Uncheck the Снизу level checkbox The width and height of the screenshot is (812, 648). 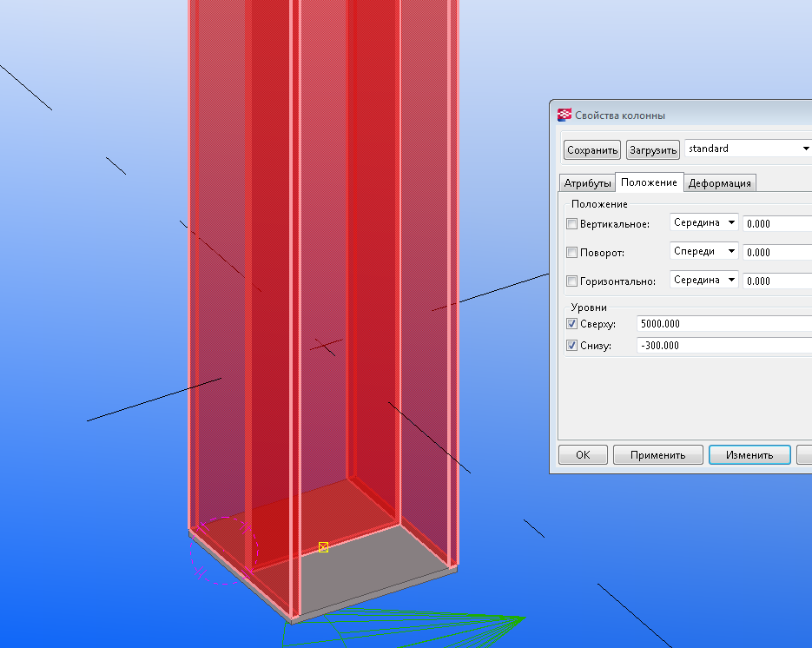[571, 346]
